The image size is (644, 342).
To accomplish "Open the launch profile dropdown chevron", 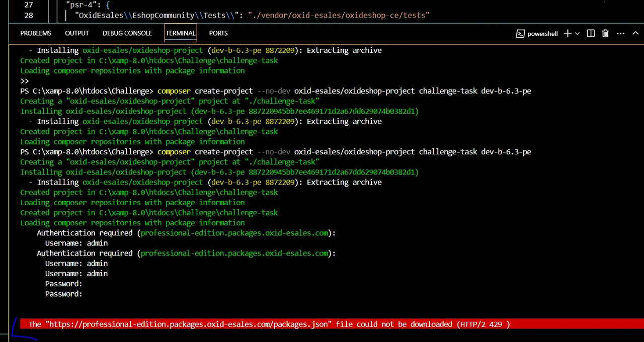I will pyautogui.click(x=577, y=33).
